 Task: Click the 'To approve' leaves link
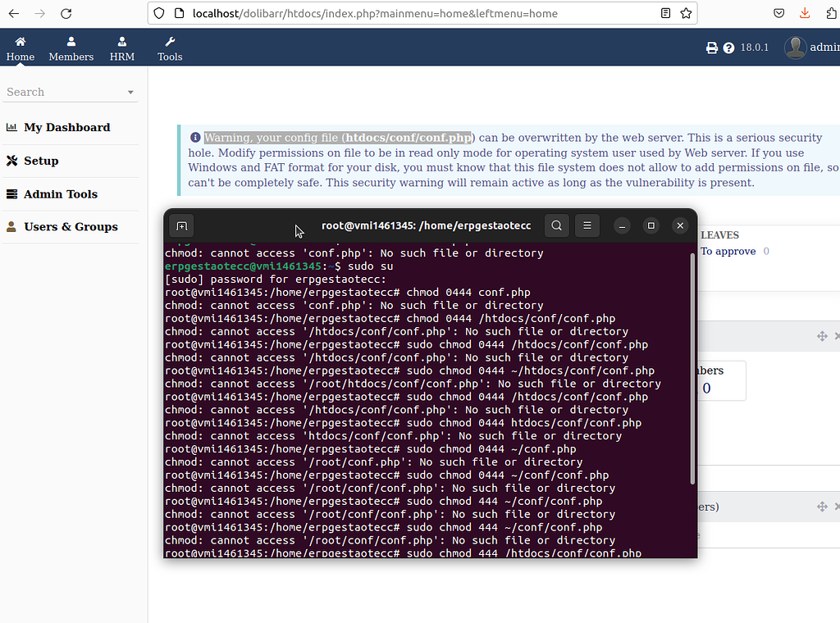pos(728,251)
